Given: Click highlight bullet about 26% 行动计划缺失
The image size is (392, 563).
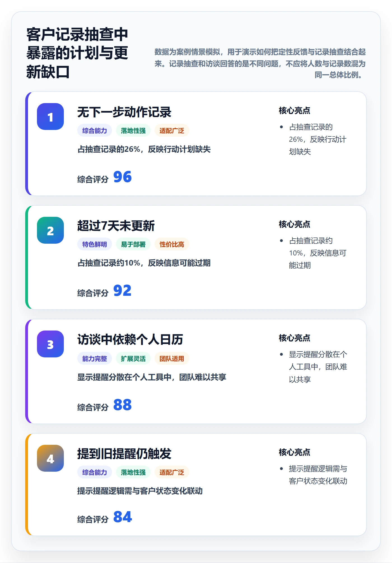Looking at the screenshot, I should 318,139.
